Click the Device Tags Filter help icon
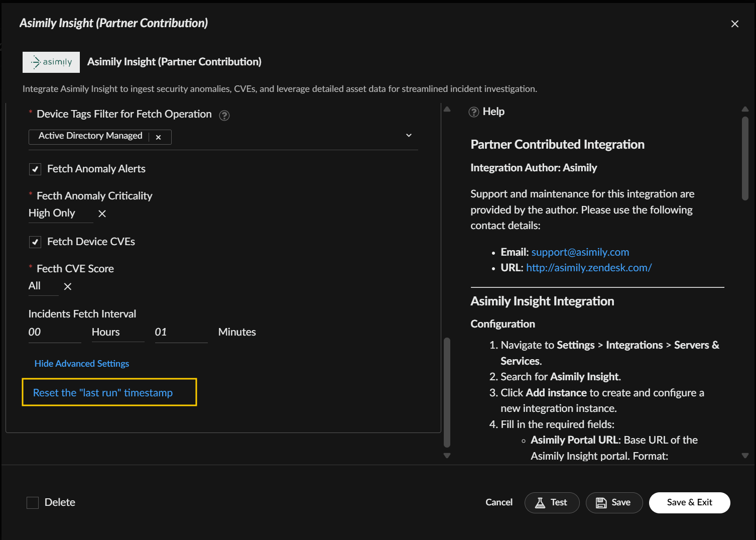The image size is (756, 540). (x=224, y=116)
